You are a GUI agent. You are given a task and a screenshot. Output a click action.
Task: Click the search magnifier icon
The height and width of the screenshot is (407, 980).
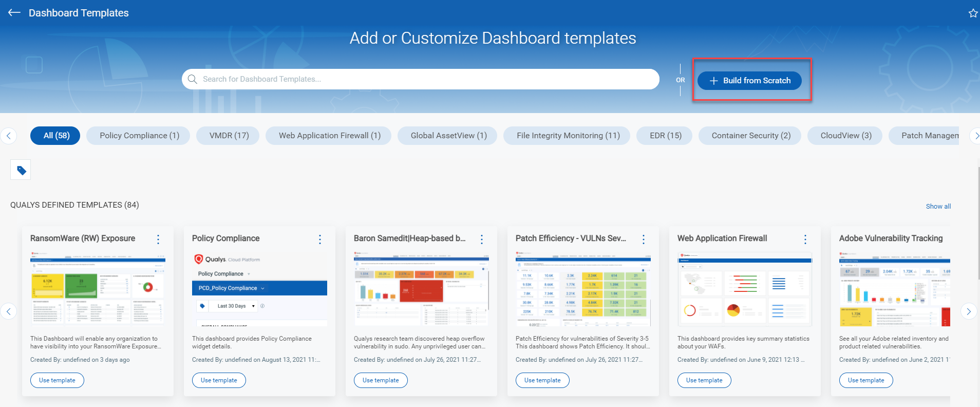[x=193, y=79]
